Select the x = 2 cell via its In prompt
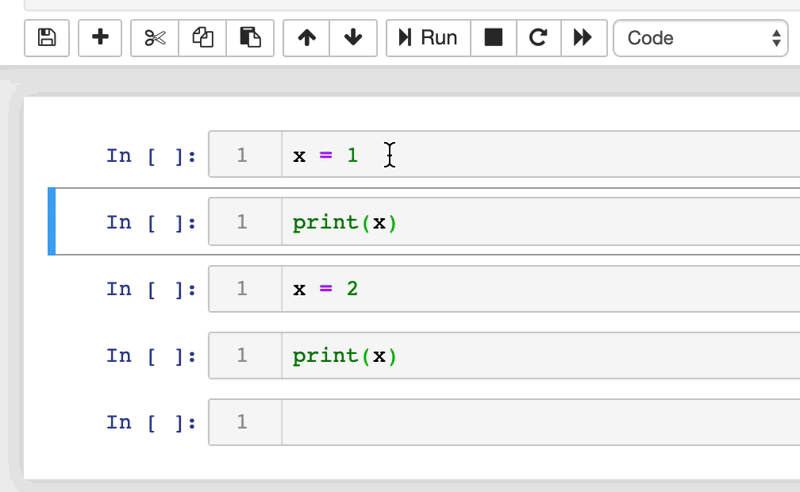The height and width of the screenshot is (492, 800). [x=151, y=289]
